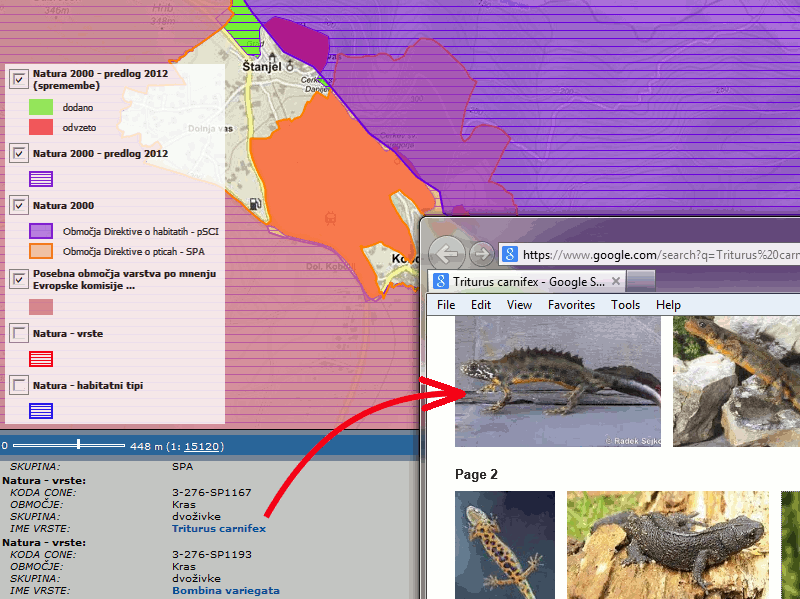Uncheck Natura 2000 - predlog 2012 (spremembe) layer
Screen dimensions: 800x599
pyautogui.click(x=19, y=80)
